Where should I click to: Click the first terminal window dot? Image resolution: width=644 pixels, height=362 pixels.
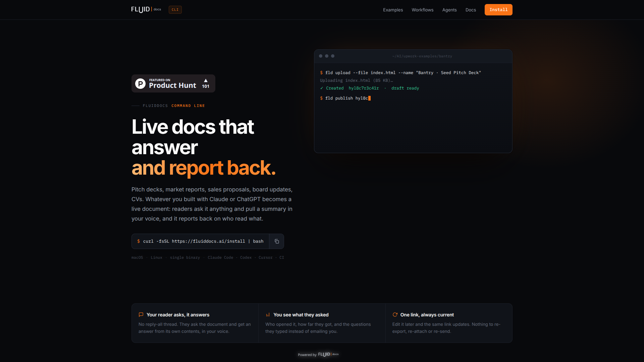(321, 56)
